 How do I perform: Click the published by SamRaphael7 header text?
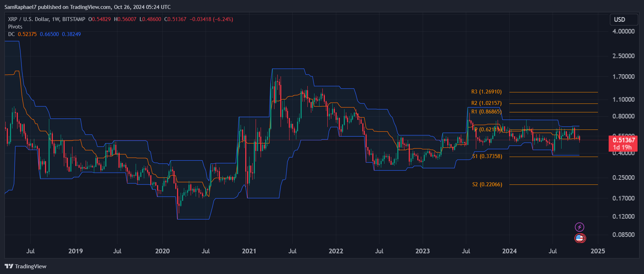coord(87,7)
